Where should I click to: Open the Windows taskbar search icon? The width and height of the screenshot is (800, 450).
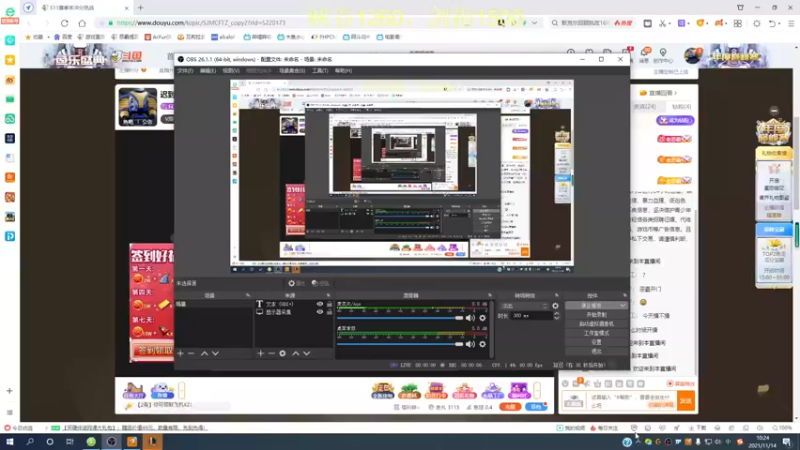click(30, 442)
